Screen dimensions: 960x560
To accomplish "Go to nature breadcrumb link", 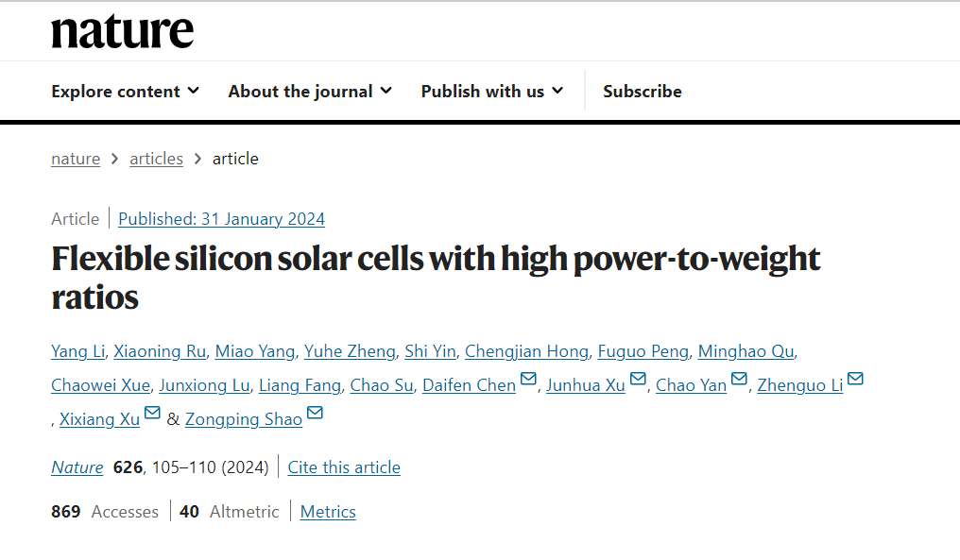I will click(76, 159).
